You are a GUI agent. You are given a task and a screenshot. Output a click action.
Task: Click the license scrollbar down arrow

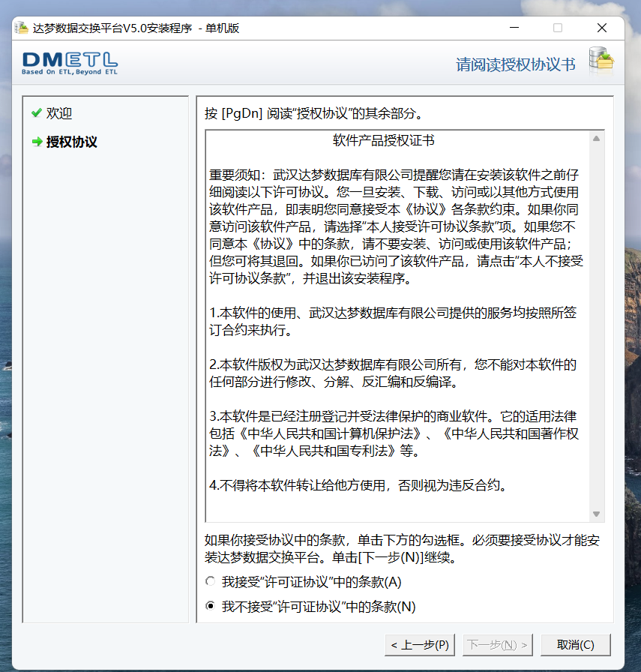596,514
